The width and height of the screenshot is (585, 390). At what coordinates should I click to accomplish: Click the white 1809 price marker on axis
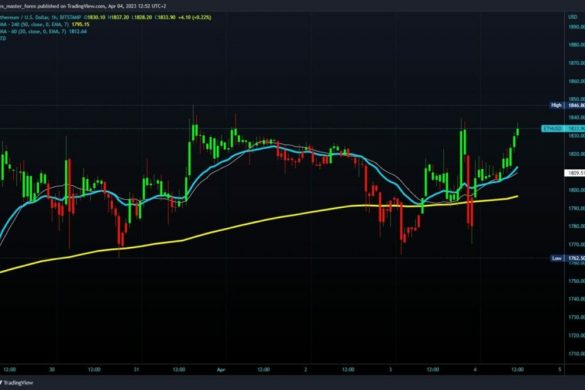[x=575, y=173]
